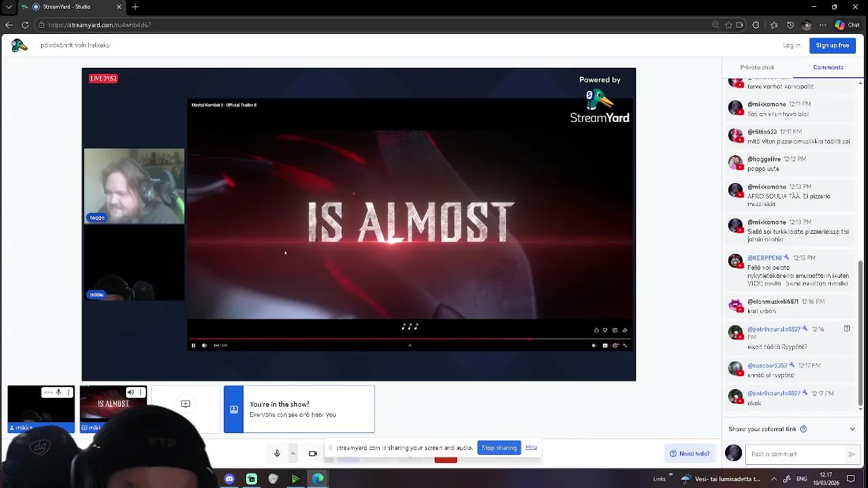Screen dimensions: 868x488
Task: Click the ENG language indicator
Action: (x=801, y=479)
